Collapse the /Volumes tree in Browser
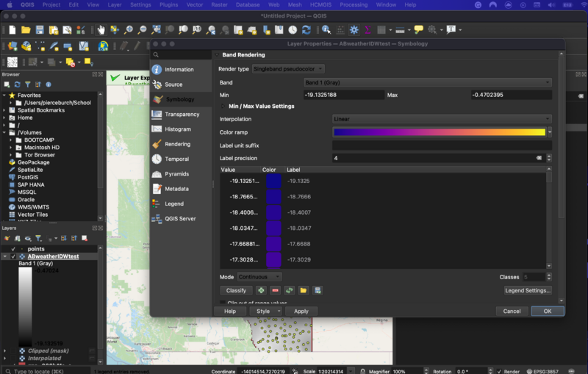 (x=4, y=133)
